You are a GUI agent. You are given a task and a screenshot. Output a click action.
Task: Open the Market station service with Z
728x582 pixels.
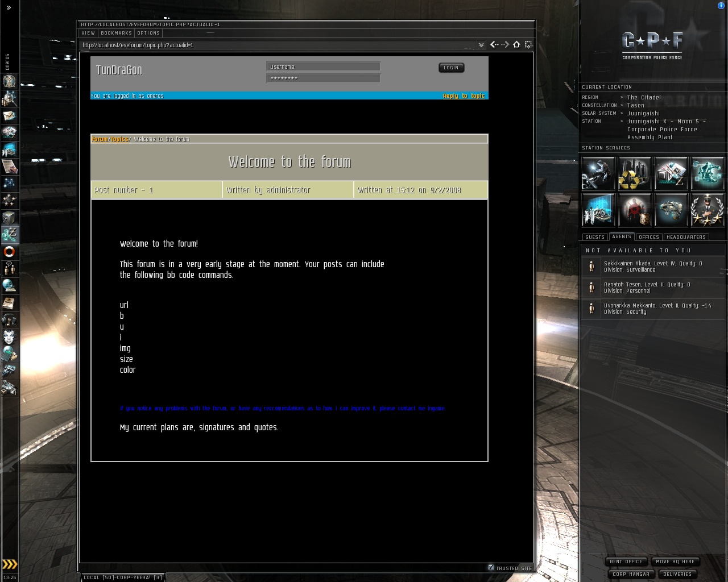(x=671, y=173)
